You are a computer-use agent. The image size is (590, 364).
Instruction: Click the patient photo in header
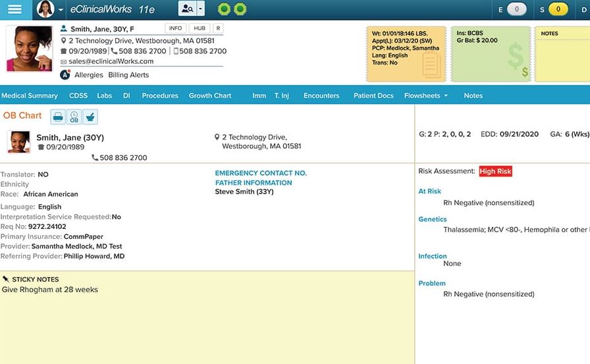(x=30, y=49)
